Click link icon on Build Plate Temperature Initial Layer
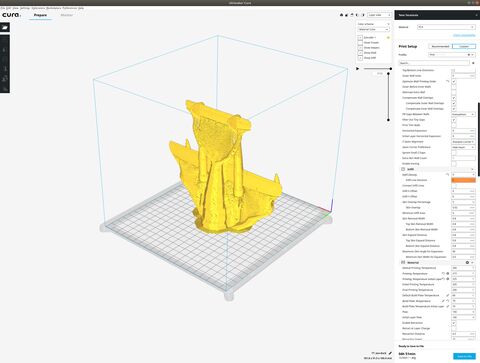The width and height of the screenshot is (480, 363). click(x=448, y=306)
